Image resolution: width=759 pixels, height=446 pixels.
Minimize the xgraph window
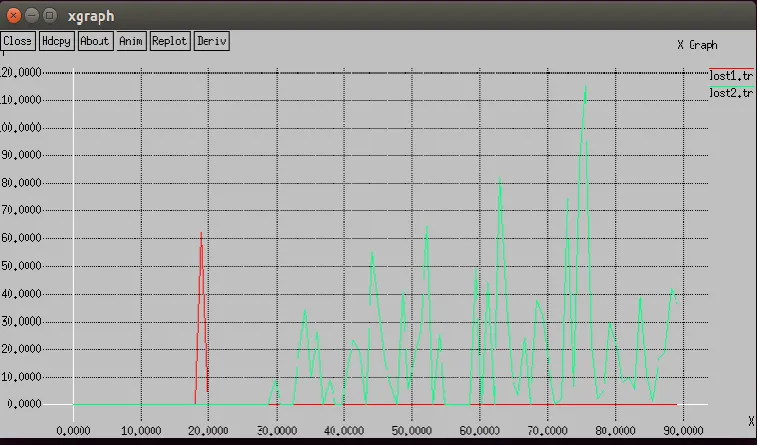pos(32,16)
